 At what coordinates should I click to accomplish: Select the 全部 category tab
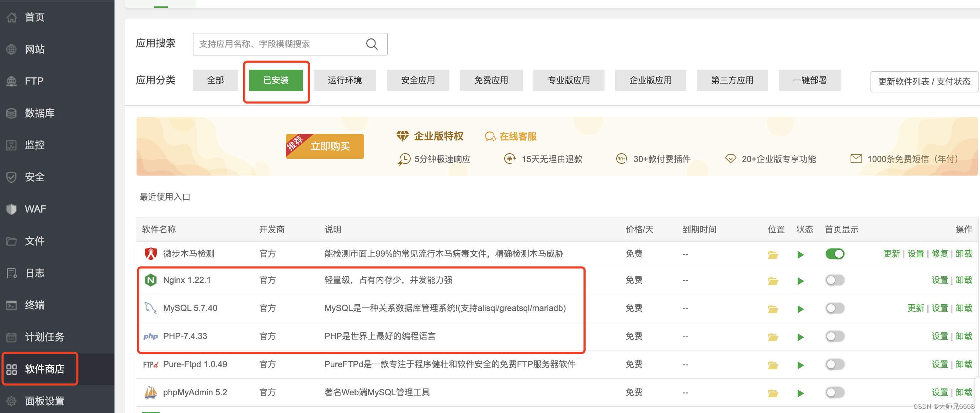215,80
